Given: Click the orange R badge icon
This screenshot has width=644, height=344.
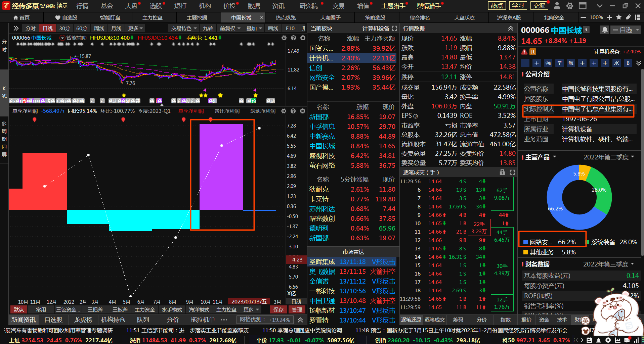Looking at the screenshot, I should click(x=533, y=52).
